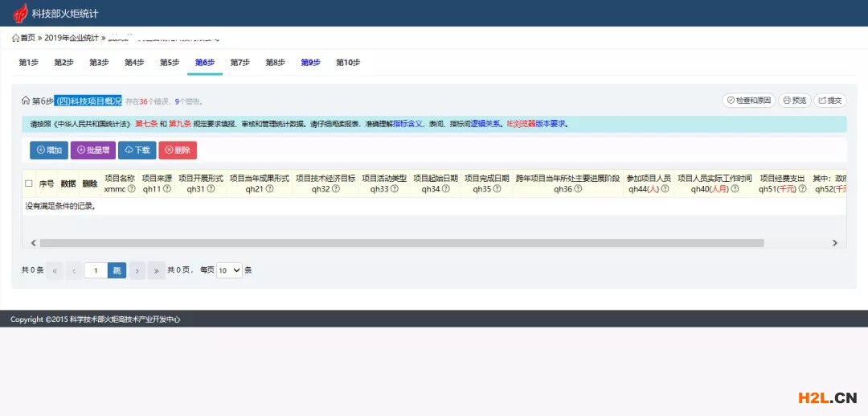Click the home icon in the breadcrumb
This screenshot has width=868, height=416.
click(15, 38)
